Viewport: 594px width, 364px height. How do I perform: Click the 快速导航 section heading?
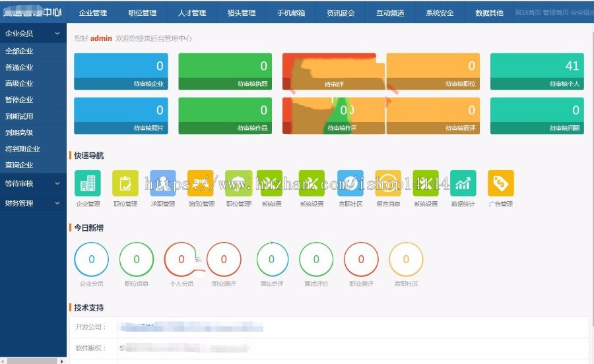click(88, 156)
